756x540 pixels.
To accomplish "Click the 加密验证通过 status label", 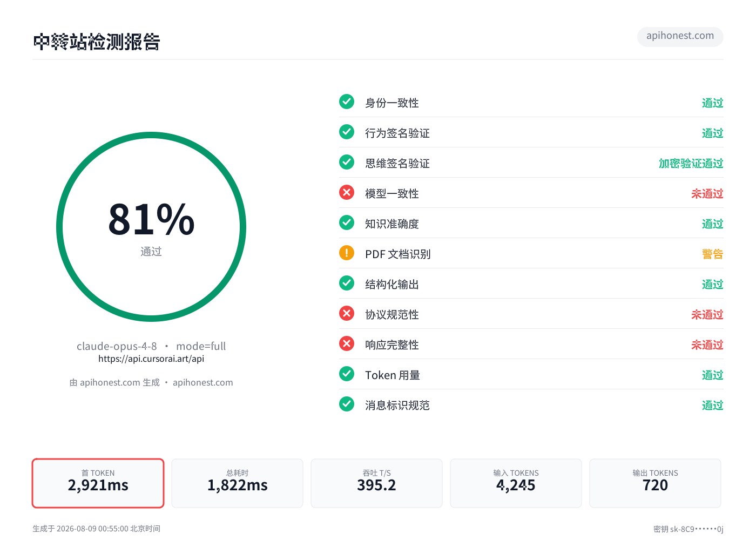I will [x=691, y=163].
